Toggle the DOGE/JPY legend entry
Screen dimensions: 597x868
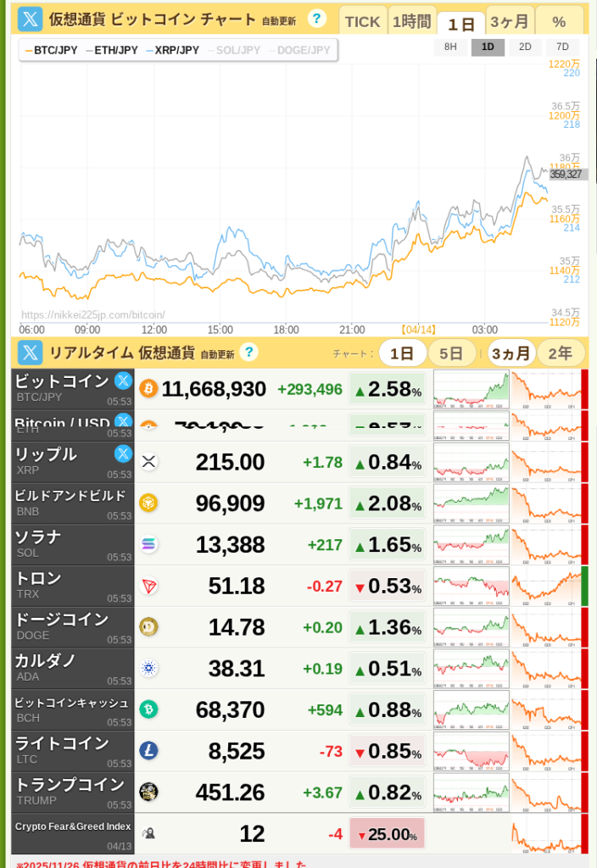pos(299,51)
